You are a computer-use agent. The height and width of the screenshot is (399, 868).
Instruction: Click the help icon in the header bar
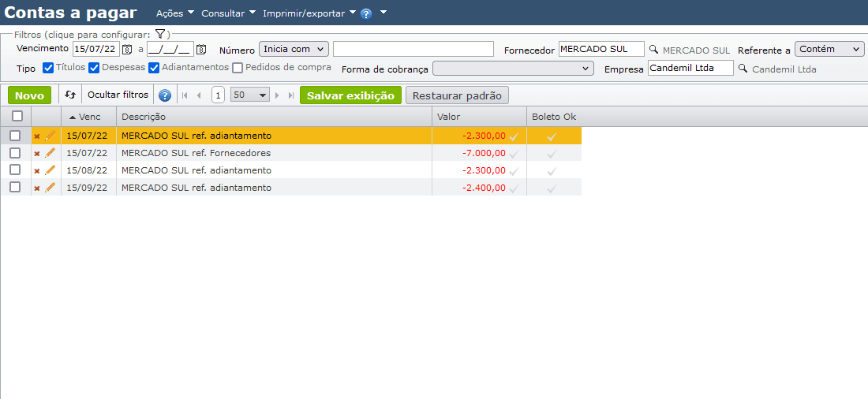pyautogui.click(x=366, y=14)
